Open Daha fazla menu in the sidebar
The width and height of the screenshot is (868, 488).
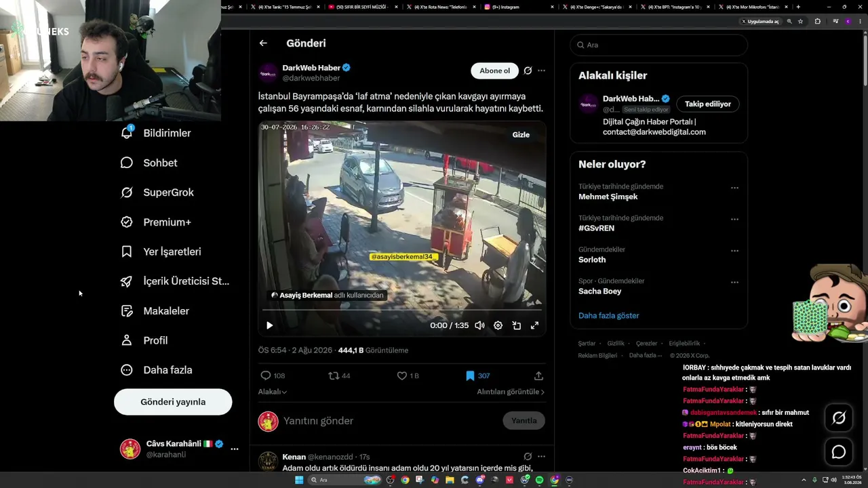point(157,370)
